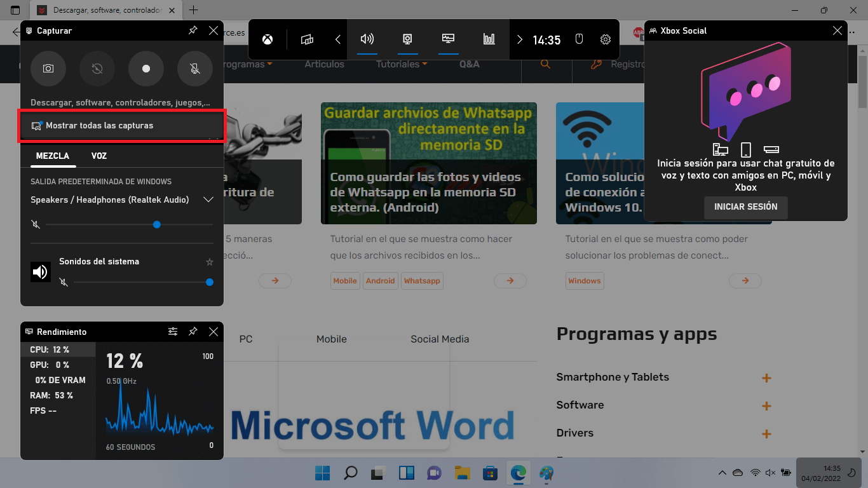Viewport: 868px width, 488px height.
Task: Select the GPU row in Rendimiento
Action: point(58,365)
